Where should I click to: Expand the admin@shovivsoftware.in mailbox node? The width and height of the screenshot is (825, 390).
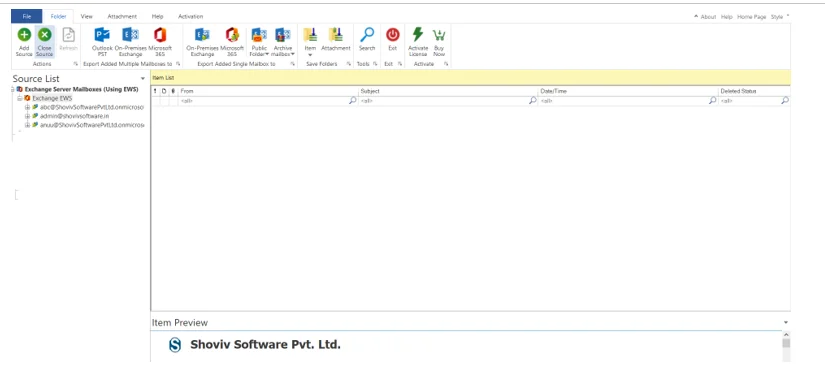pos(27,116)
